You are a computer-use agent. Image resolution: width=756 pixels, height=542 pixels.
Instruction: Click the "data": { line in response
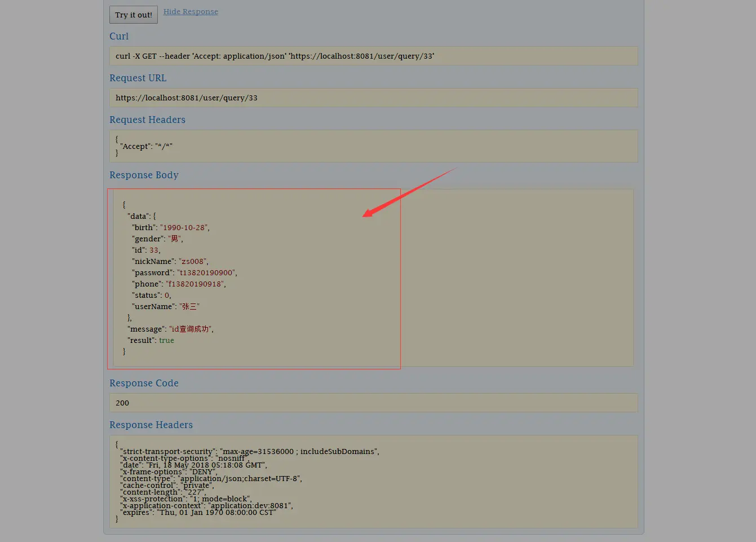point(142,216)
